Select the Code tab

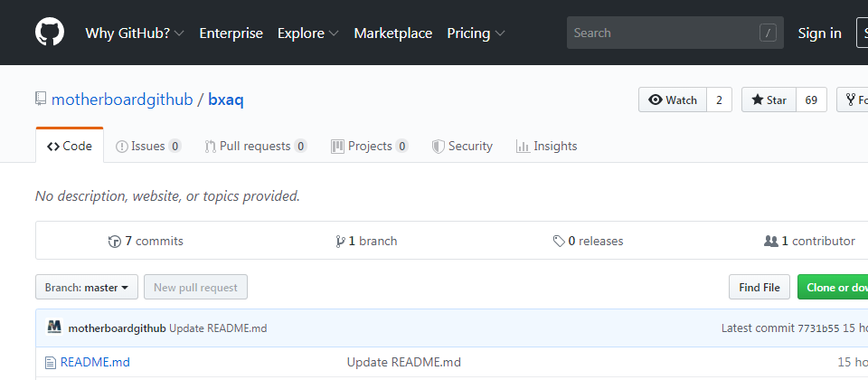pos(70,147)
